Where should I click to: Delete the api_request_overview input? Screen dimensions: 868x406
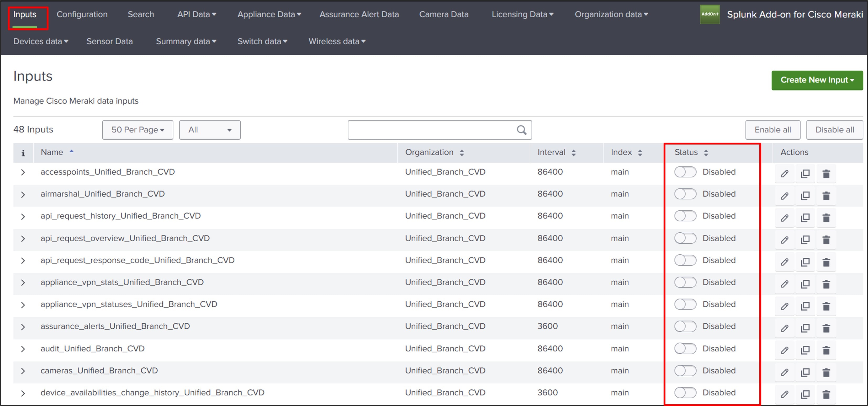coord(826,240)
